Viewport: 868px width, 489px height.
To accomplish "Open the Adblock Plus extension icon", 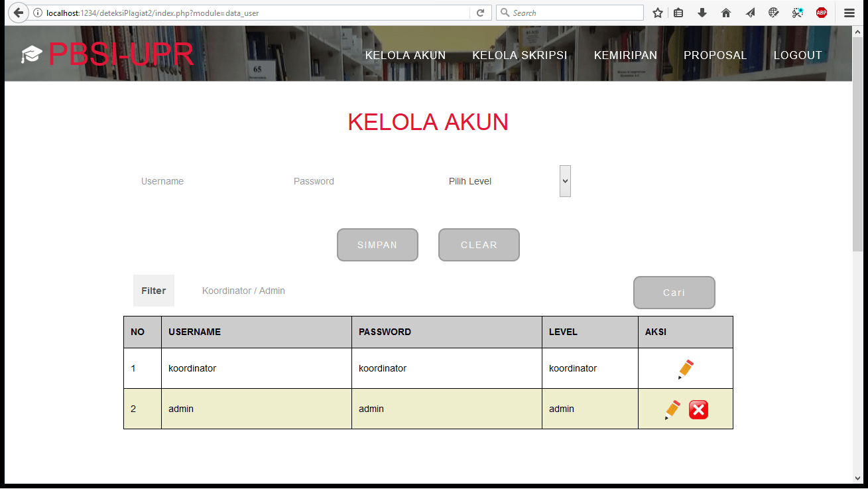I will pyautogui.click(x=822, y=13).
